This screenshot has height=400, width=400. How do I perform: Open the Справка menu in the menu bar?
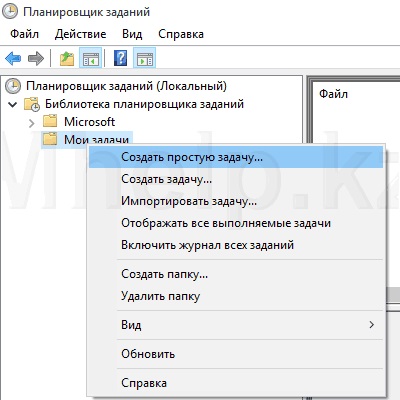pos(181,34)
